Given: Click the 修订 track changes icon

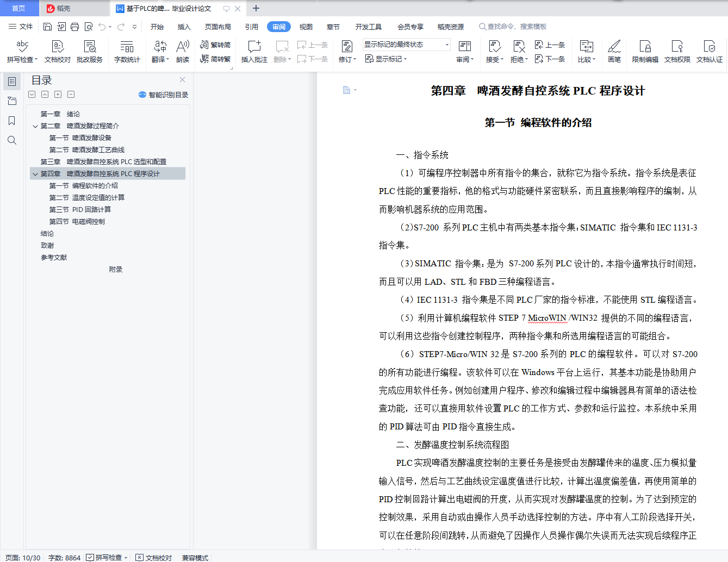Looking at the screenshot, I should pyautogui.click(x=346, y=47).
